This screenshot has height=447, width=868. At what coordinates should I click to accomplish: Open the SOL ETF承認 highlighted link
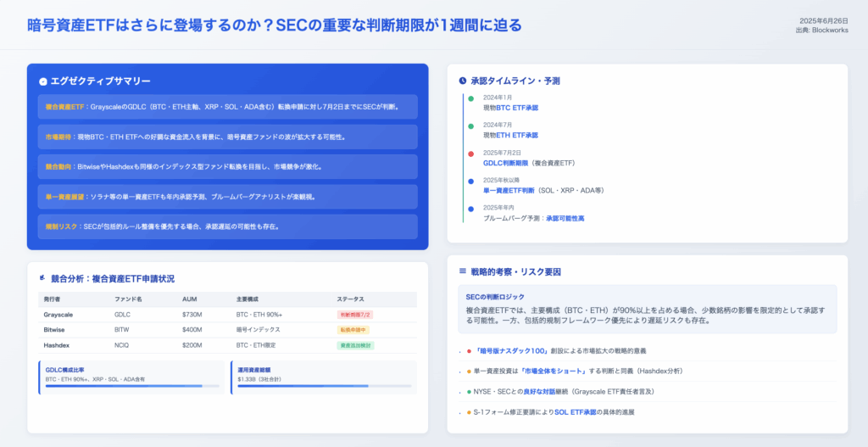pos(576,413)
